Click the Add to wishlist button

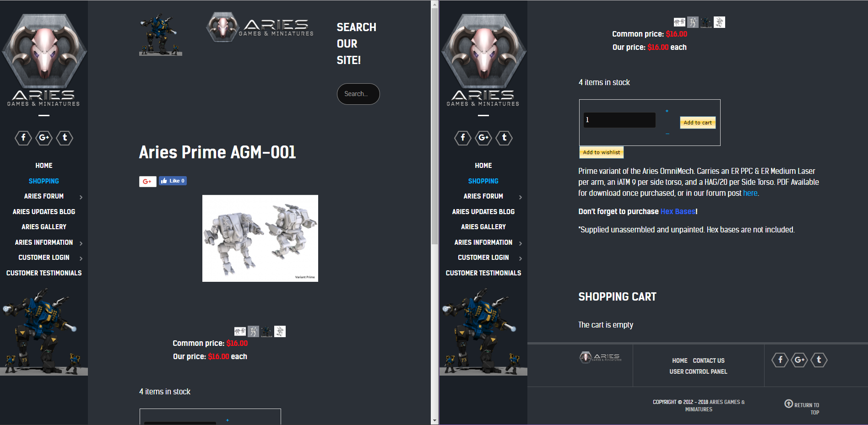(x=602, y=152)
